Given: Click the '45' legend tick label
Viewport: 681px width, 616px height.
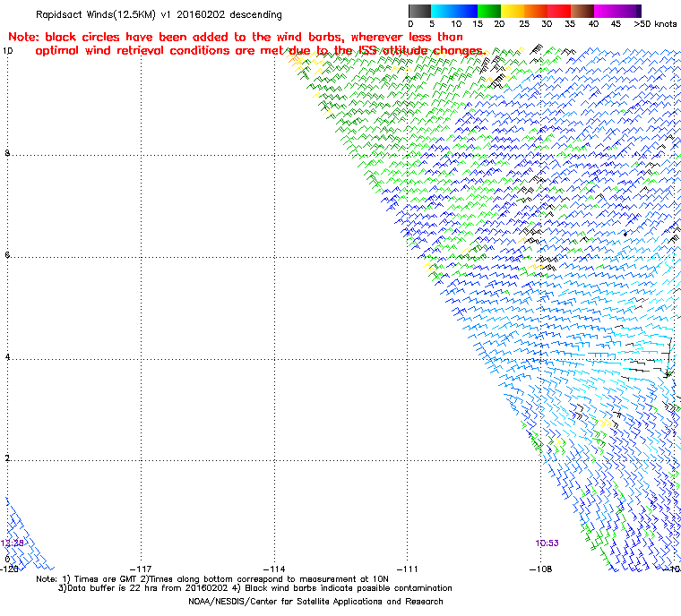Looking at the screenshot, I should (x=616, y=24).
